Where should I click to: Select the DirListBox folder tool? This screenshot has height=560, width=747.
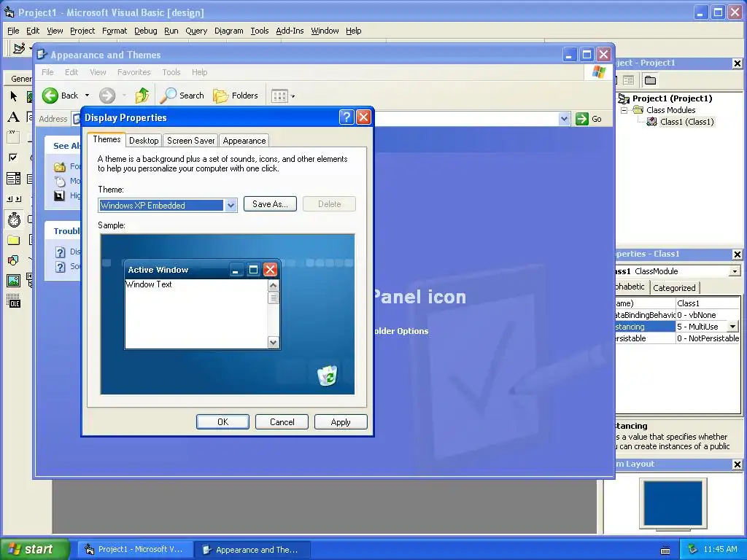13,240
